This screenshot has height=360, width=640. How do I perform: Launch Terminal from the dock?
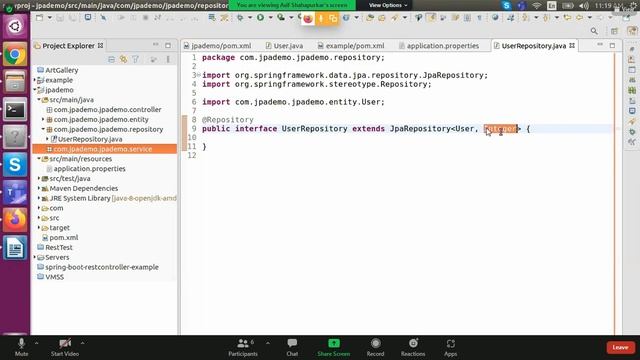[x=15, y=109]
